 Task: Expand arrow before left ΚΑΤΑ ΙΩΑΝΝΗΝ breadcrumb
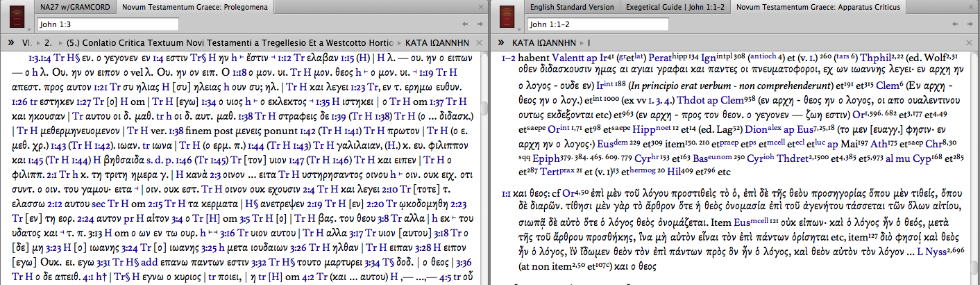(x=400, y=42)
